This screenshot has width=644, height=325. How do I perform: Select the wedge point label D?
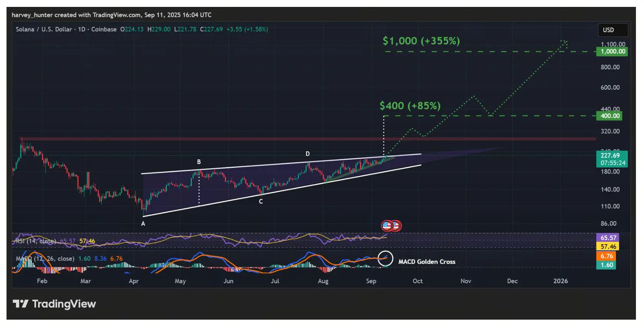tap(307, 154)
